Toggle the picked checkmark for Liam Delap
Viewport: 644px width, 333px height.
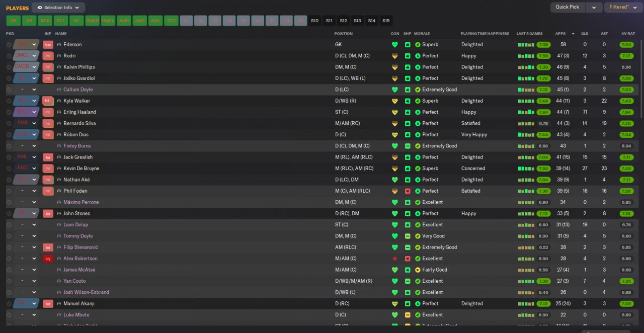(x=9, y=225)
